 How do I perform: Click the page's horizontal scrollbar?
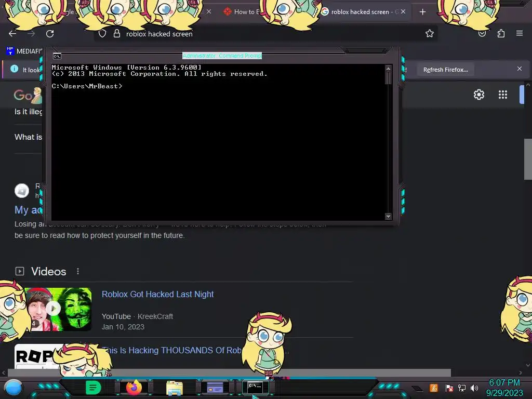pos(229,373)
